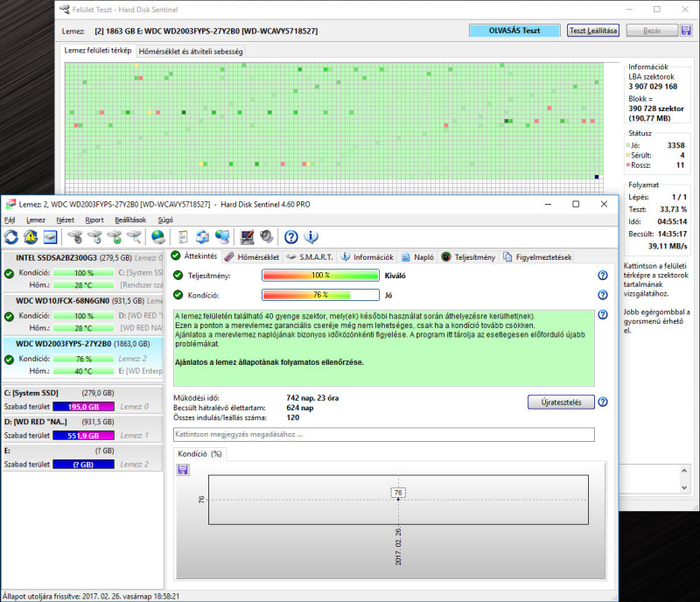Click help icon next to Újratesztelés button
The image size is (700, 602).
(x=603, y=402)
